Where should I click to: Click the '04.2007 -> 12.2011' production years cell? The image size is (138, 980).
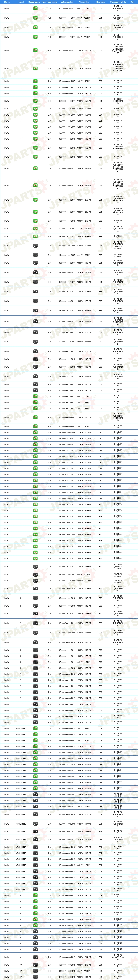tap(67, 37)
